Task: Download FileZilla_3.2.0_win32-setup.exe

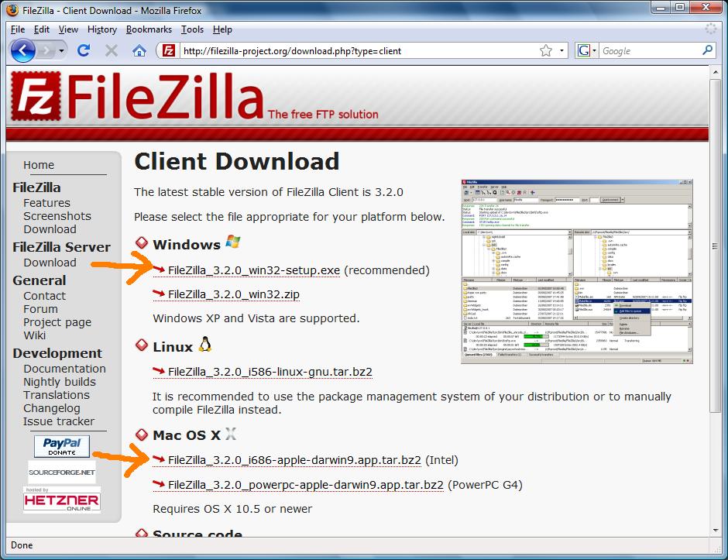Action: (x=254, y=270)
